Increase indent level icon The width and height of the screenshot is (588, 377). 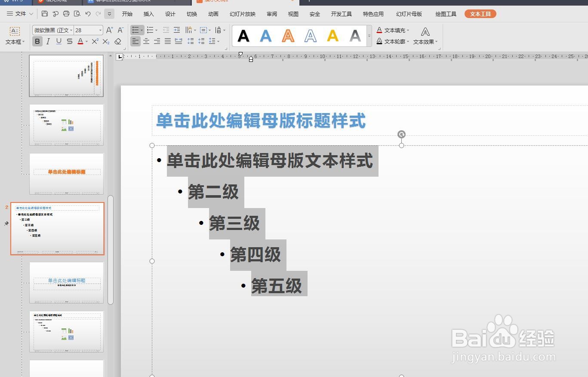point(177,30)
